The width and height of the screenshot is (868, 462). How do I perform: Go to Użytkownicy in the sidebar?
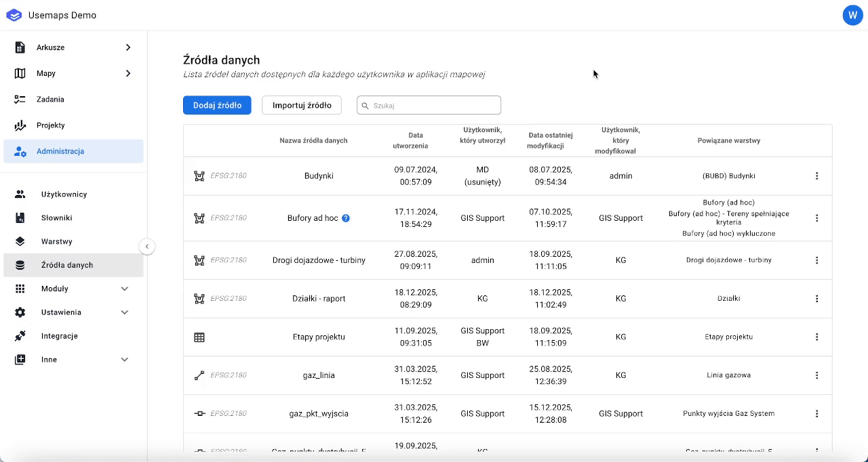click(64, 194)
